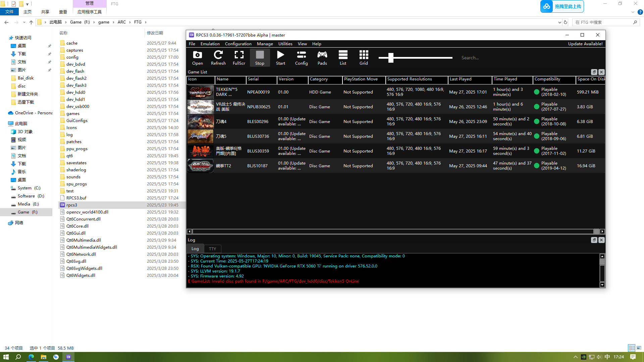644x362 pixels.
Task: Click the Stop emulation button
Action: click(260, 58)
